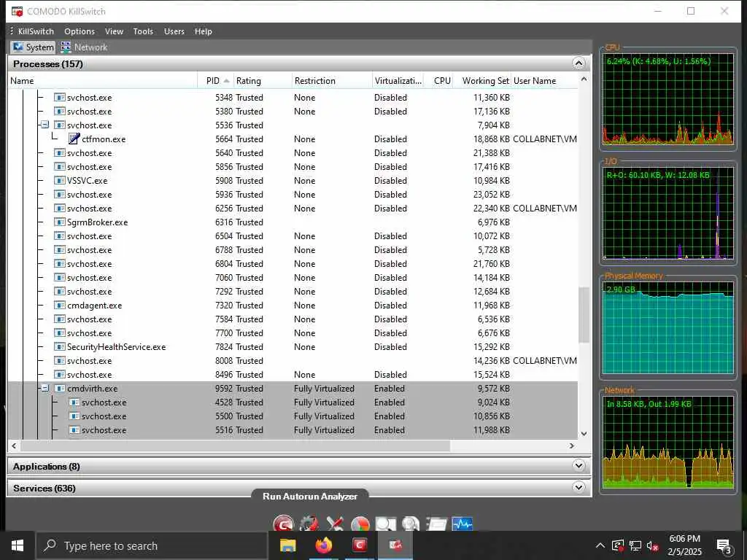Screen dimensions: 747x560
Task: Click the disc with magnifier dock icon
Action: coord(411,524)
